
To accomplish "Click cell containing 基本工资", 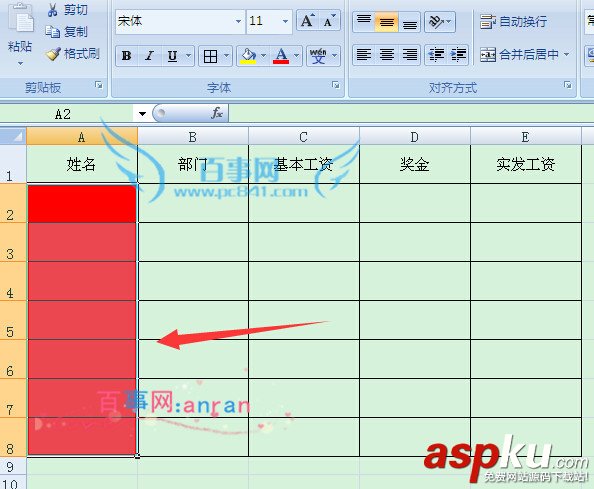I will 304,164.
